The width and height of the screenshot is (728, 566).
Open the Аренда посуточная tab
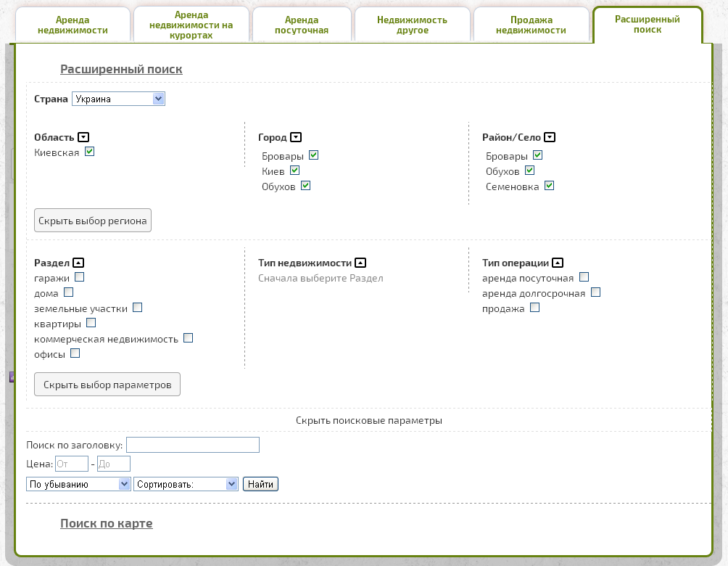click(x=302, y=25)
